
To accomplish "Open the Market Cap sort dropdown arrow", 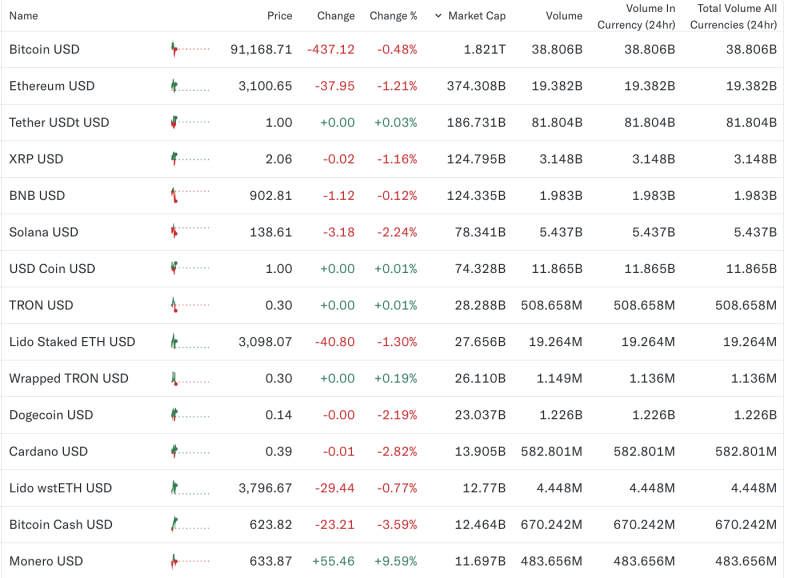I will 437,16.
